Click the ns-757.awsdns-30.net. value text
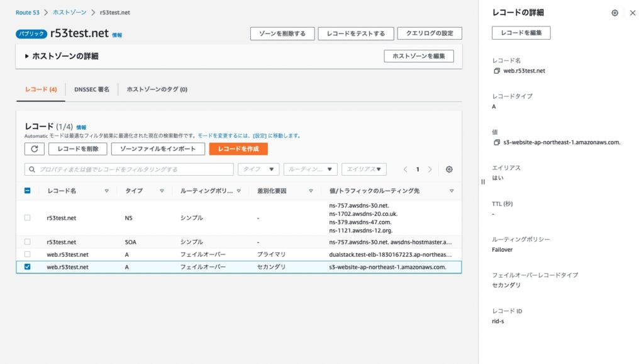Image resolution: width=644 pixels, height=364 pixels. pos(359,206)
